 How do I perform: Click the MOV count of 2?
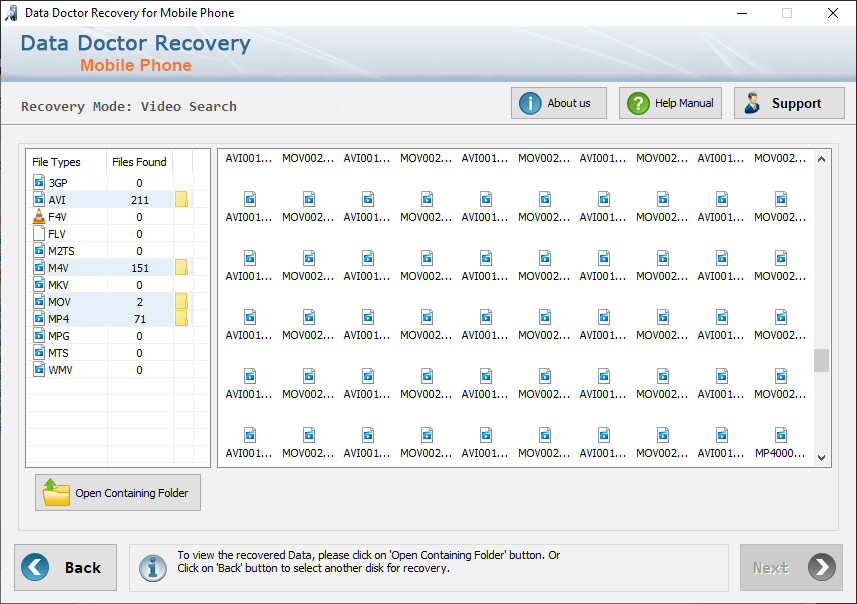(139, 302)
